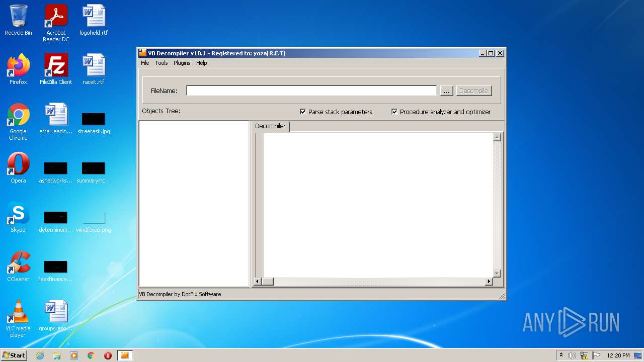Toggle Procedure analyzer and optimizer checkbox
644x362 pixels.
click(394, 112)
